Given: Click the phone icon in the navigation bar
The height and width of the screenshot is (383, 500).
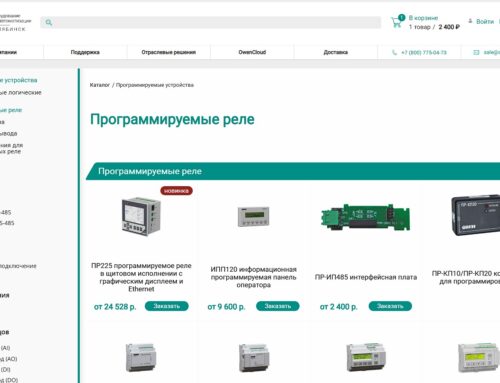Looking at the screenshot, I should click(x=394, y=52).
